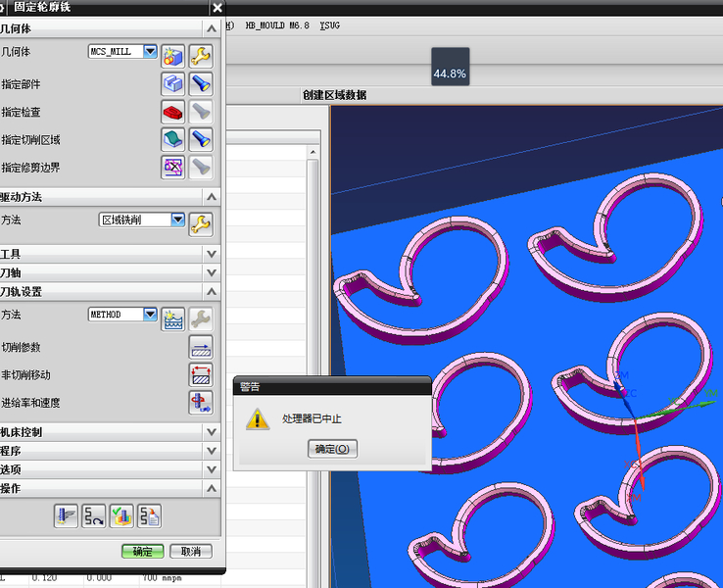Viewport: 723px width, 588px height.
Task: Expand the 选项 section
Action: [212, 469]
